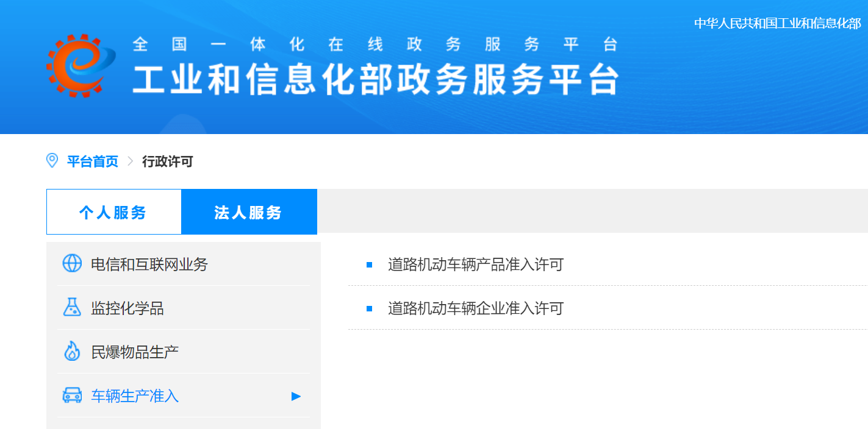
Task: Click the blue bullet before 企业准入许可
Action: point(369,308)
